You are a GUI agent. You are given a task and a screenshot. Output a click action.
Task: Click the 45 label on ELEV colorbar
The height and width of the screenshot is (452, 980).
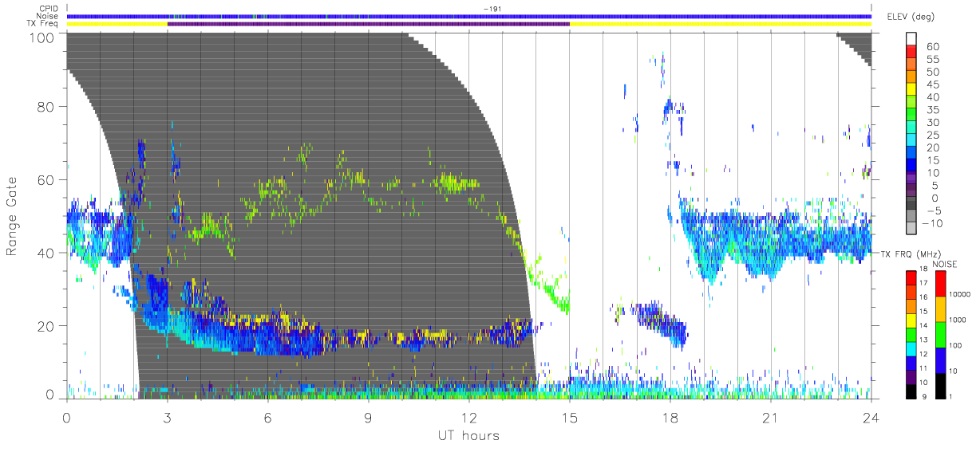[933, 85]
